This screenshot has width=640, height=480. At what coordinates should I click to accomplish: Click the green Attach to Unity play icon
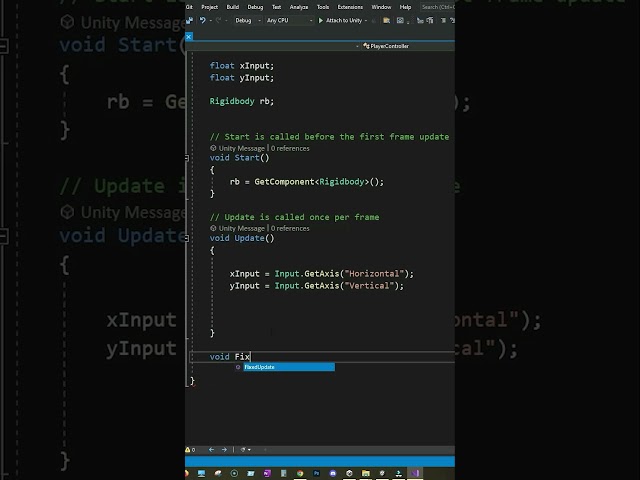coord(321,20)
